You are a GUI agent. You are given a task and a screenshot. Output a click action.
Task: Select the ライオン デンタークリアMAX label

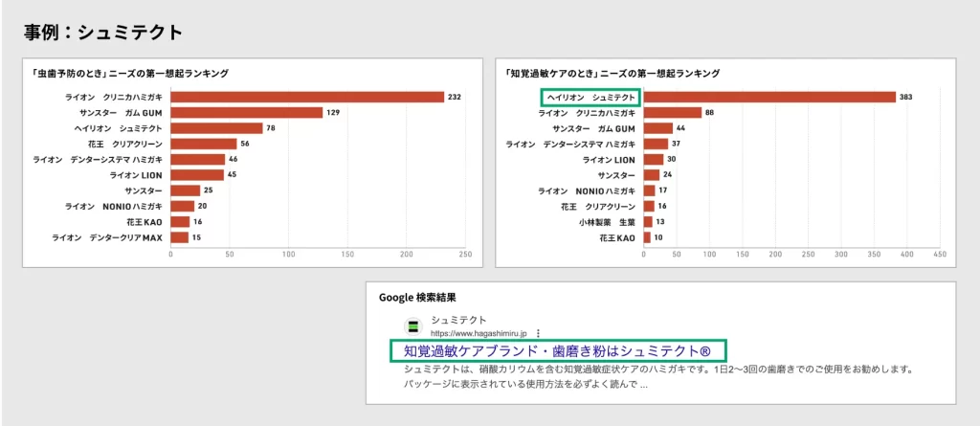point(106,237)
